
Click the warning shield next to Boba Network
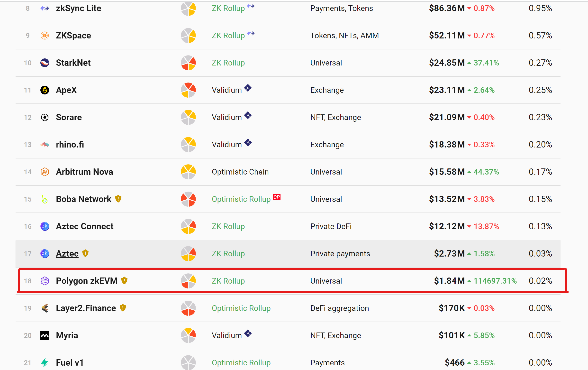(x=118, y=199)
